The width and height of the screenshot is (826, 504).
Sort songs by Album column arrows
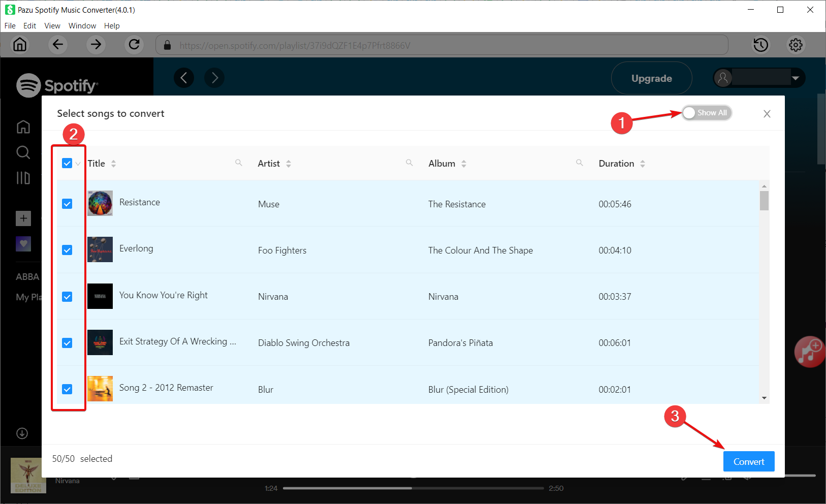point(464,164)
